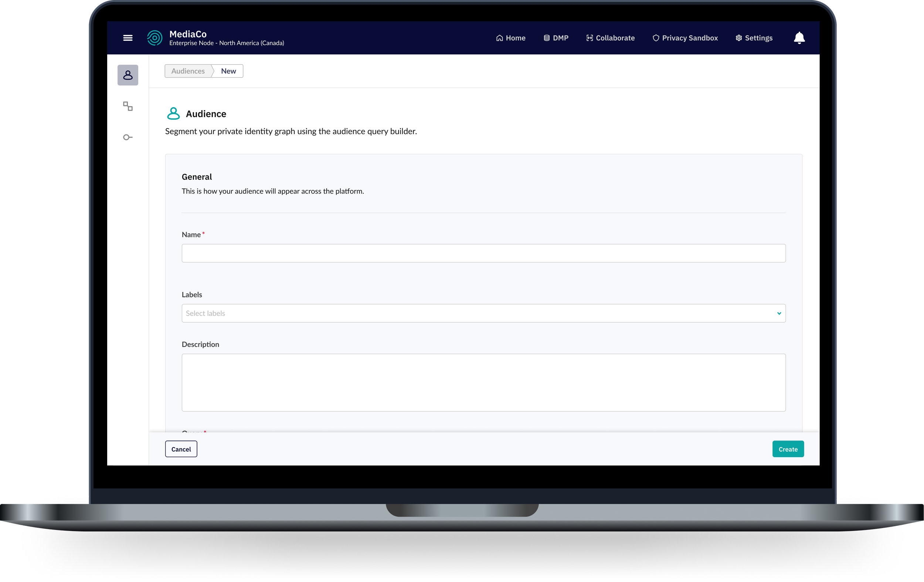Go to the DMP menu

click(556, 38)
